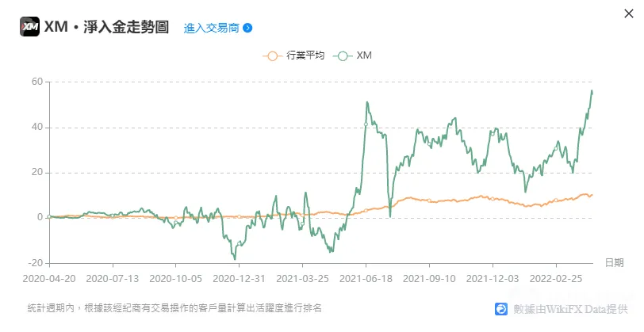
Task: Click the 60 value on y-axis
Action: coord(37,82)
